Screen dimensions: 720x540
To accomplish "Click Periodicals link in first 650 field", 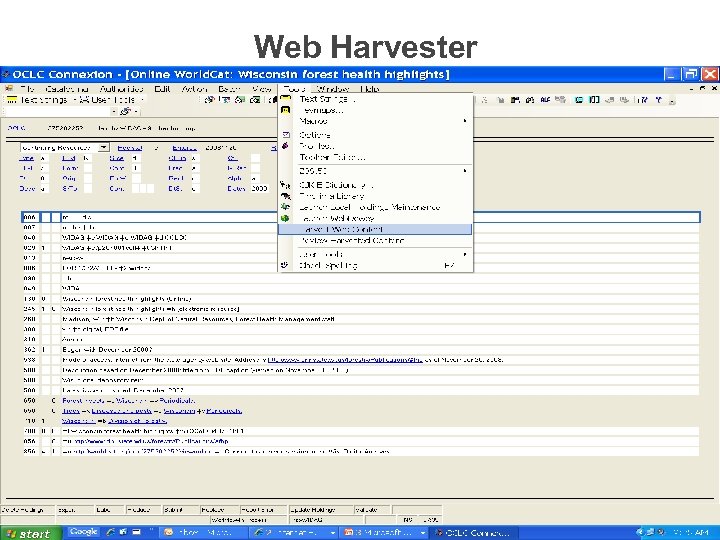I will [177, 400].
